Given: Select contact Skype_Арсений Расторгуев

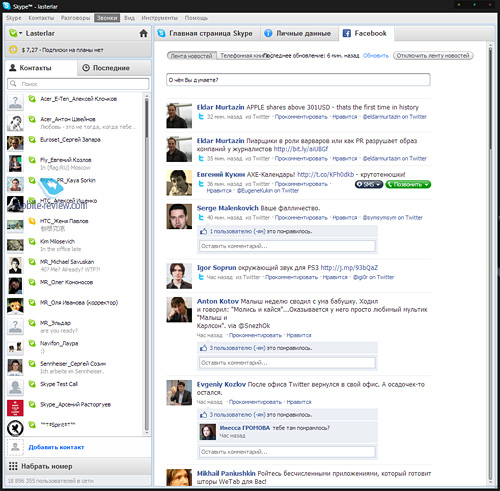Looking at the screenshot, I should pyautogui.click(x=75, y=405).
